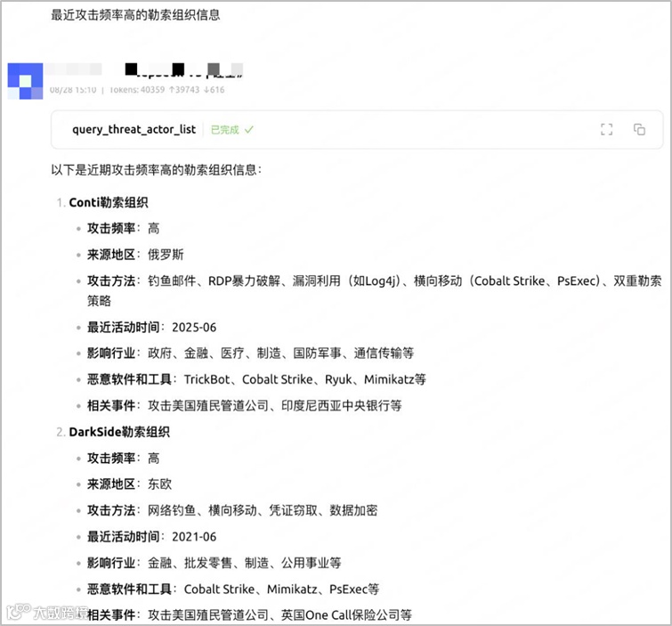Image resolution: width=672 pixels, height=626 pixels.
Task: Expand the query_threat_actor_list result to fullscreen
Action: click(x=606, y=129)
